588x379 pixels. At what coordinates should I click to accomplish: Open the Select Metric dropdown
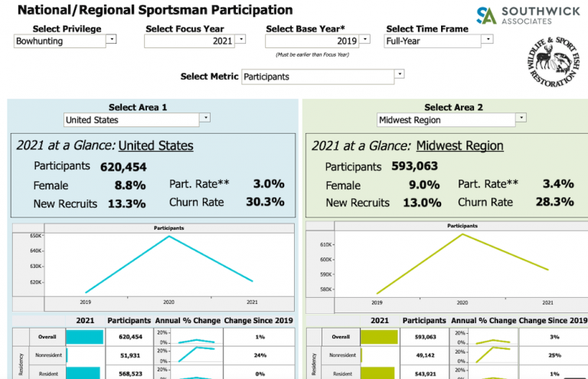point(399,76)
